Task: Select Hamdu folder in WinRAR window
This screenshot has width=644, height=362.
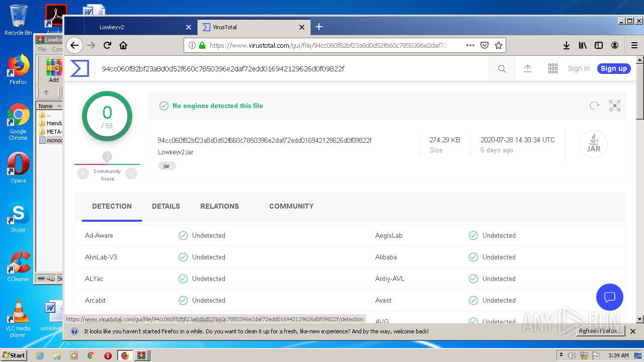Action: point(51,123)
